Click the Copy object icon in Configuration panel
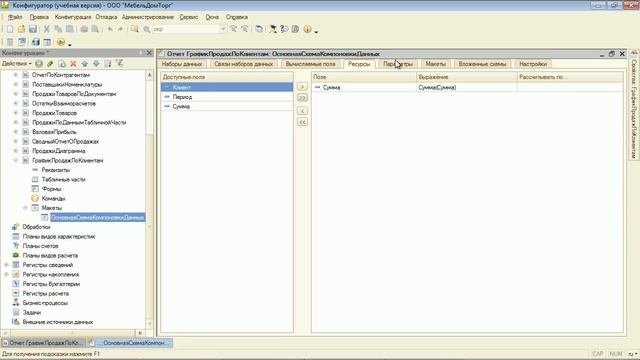Viewport: 640px width, 360px height. pyautogui.click(x=62, y=64)
